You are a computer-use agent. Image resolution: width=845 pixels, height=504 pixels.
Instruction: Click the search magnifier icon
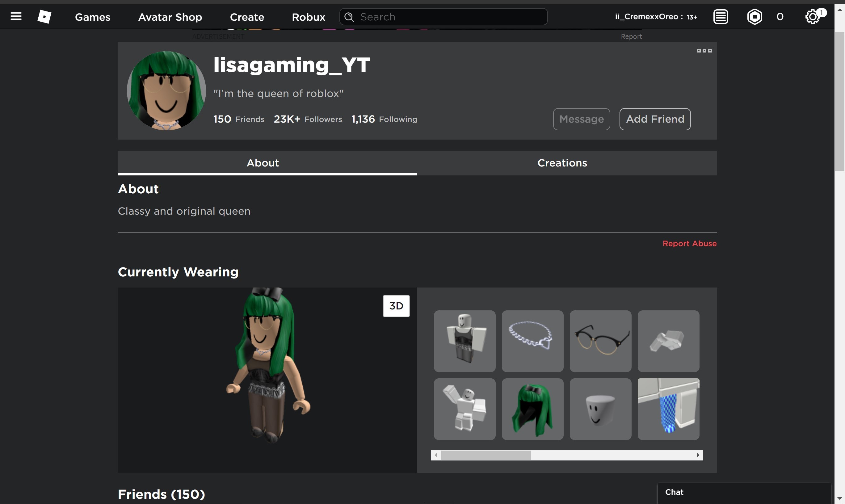(349, 17)
